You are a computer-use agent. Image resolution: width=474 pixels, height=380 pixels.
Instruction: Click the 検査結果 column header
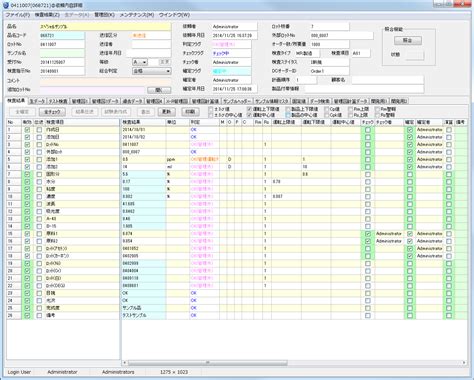[144, 122]
